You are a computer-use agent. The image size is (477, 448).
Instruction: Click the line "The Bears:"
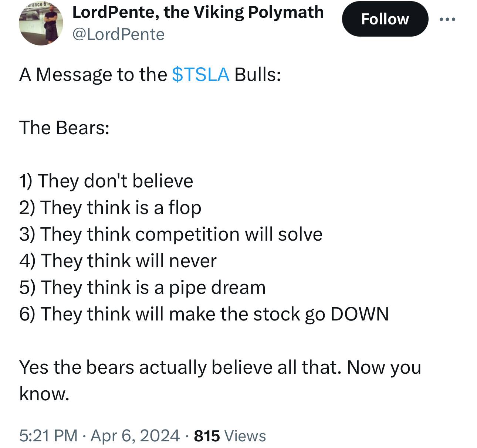click(64, 128)
